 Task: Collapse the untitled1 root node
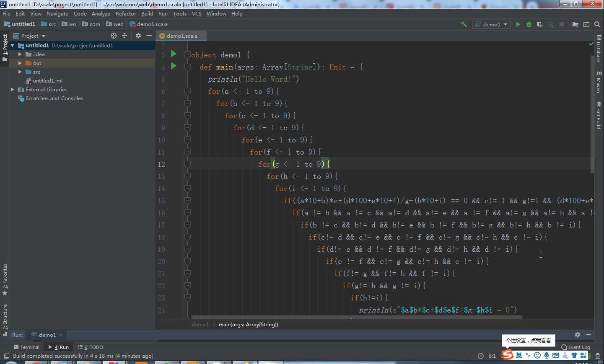tap(13, 45)
